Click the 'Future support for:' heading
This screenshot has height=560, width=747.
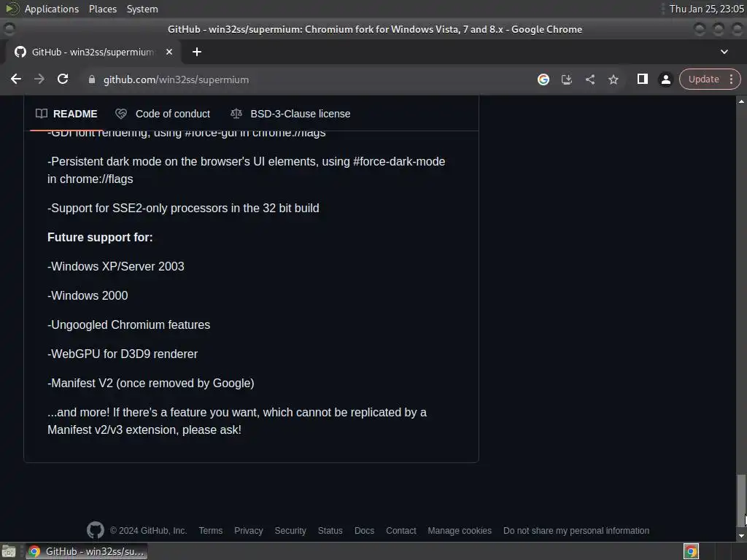(x=100, y=237)
